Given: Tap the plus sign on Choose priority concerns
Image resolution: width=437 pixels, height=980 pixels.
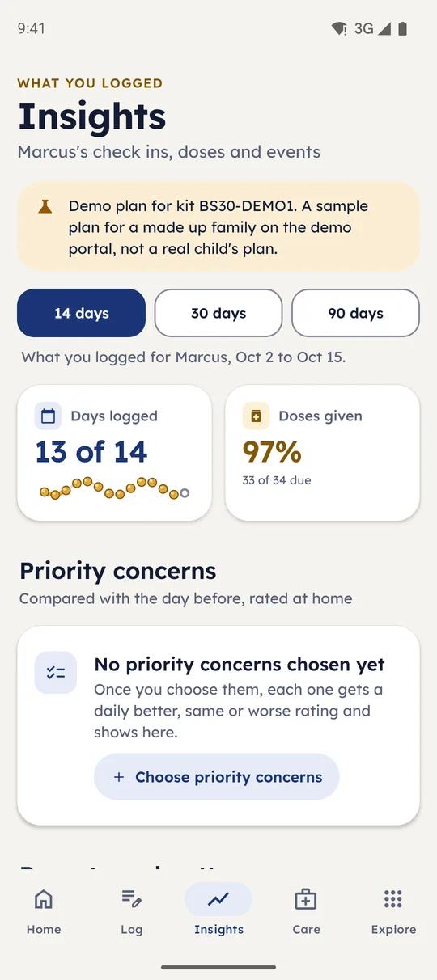Looking at the screenshot, I should pos(119,777).
